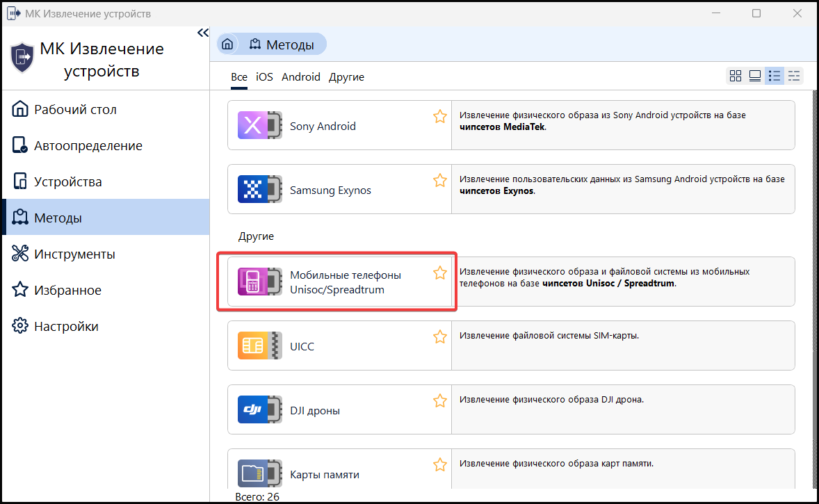Viewport: 819px width, 504px height.
Task: Collapse the sidebar with the double-chevron icon
Action: coord(202,33)
